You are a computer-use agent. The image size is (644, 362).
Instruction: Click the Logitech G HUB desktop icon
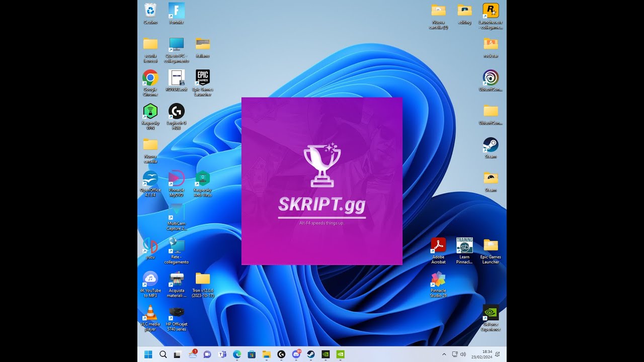coord(177,117)
